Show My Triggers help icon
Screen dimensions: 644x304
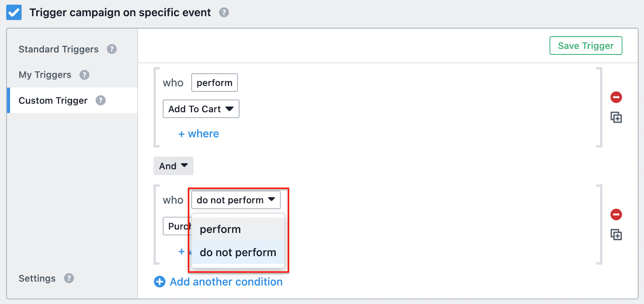[x=84, y=75]
